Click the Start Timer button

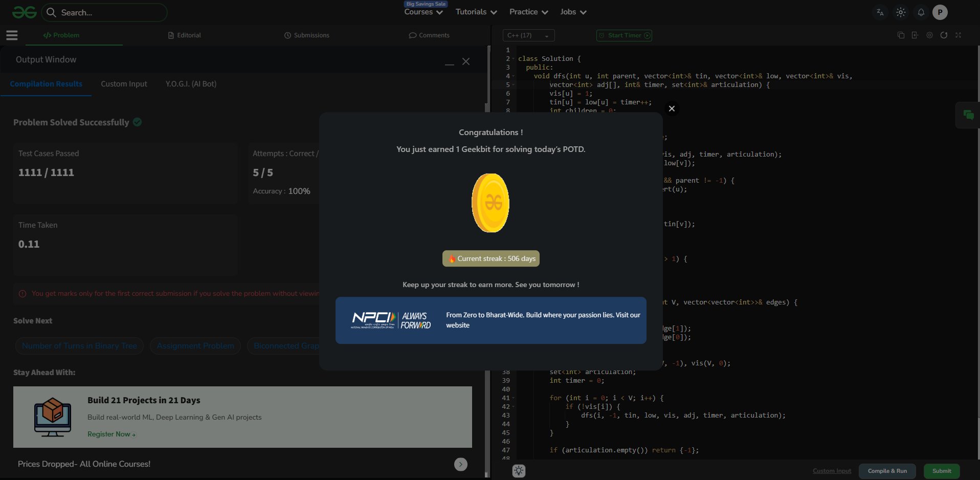624,35
